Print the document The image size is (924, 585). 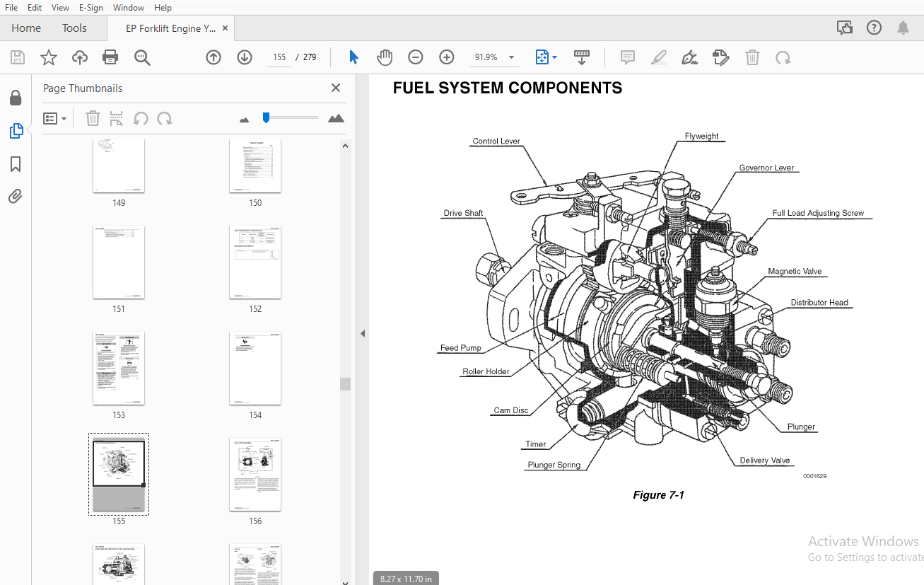click(x=110, y=57)
